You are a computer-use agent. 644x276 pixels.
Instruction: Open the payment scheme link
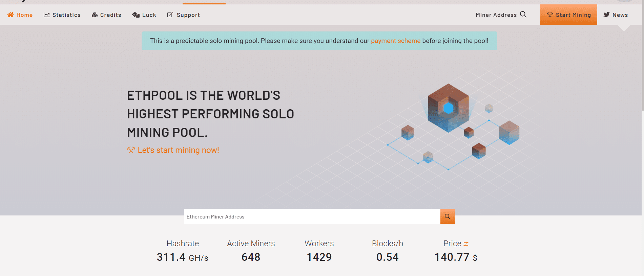tap(396, 41)
